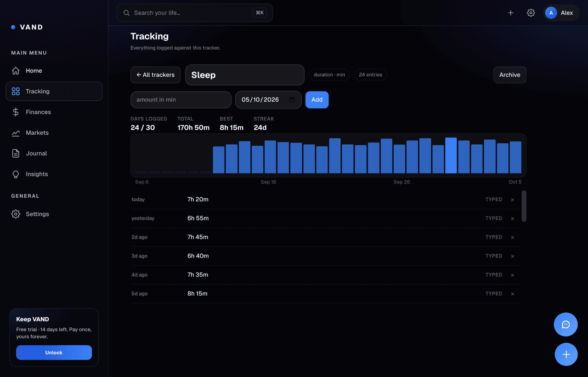Viewport: 588px width, 377px height.
Task: Click the 8h 15m best value
Action: pos(232,128)
